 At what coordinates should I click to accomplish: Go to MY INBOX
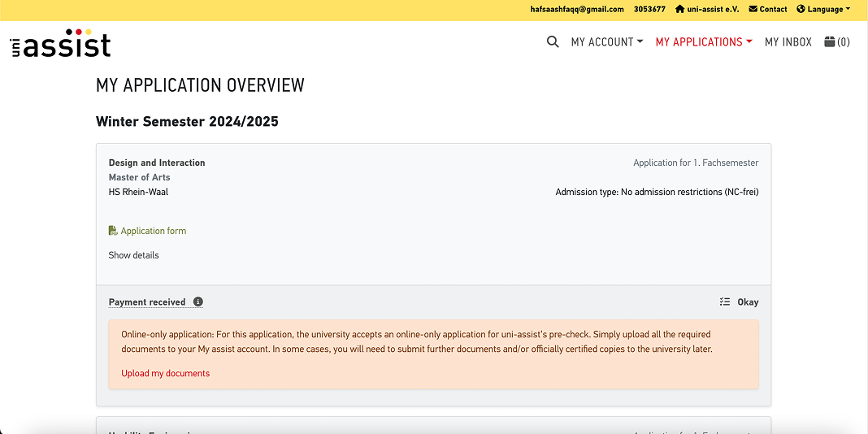click(788, 42)
